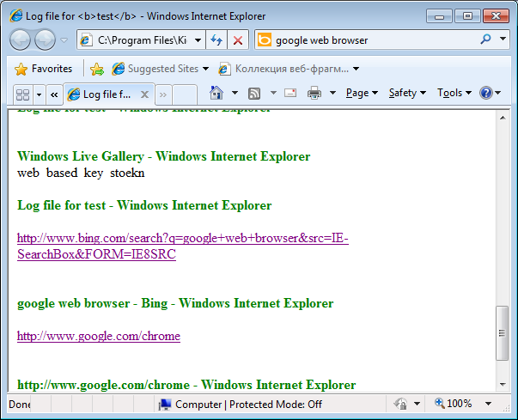The height and width of the screenshot is (420, 518).
Task: Expand the zoom level dropdown arrow
Action: coord(488,404)
